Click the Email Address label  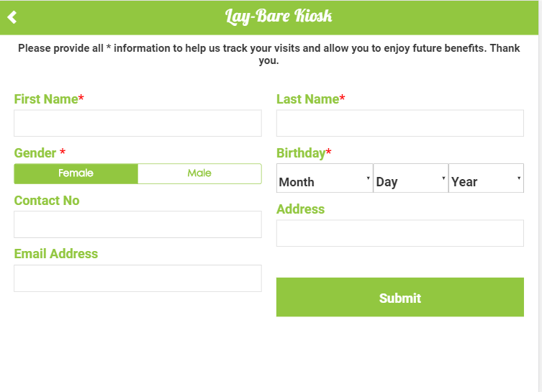55,254
